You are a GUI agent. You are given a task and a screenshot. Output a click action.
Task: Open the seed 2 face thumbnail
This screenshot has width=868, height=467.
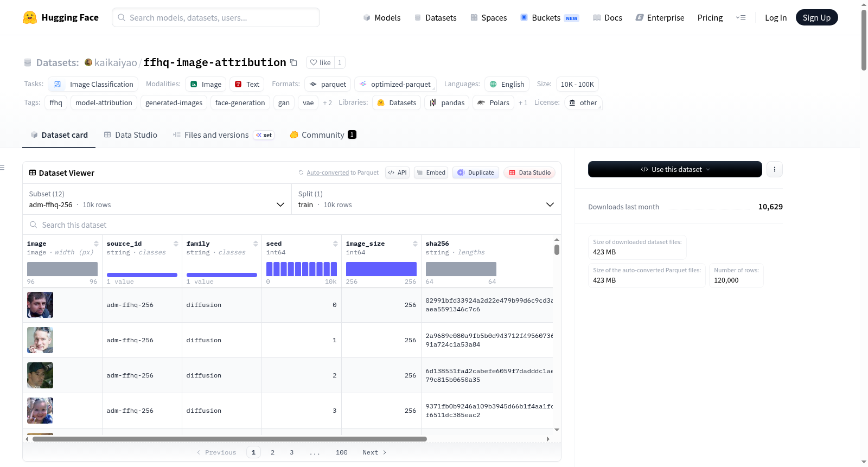click(40, 375)
